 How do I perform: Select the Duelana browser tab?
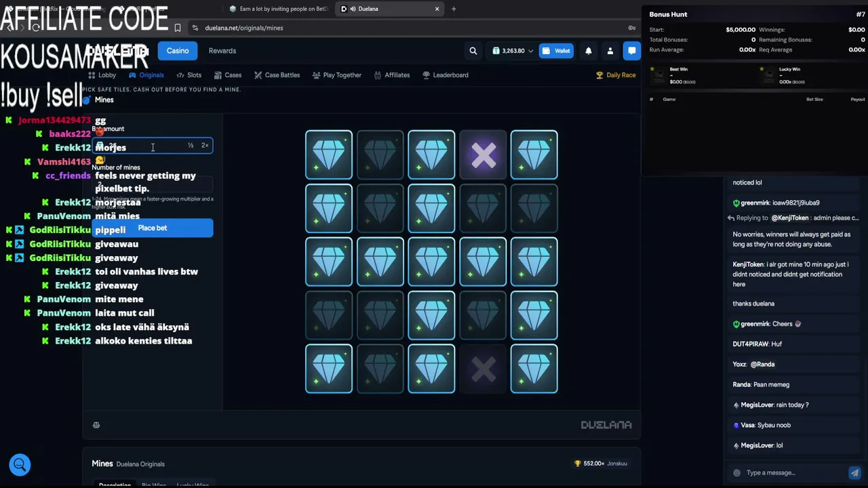pos(390,9)
